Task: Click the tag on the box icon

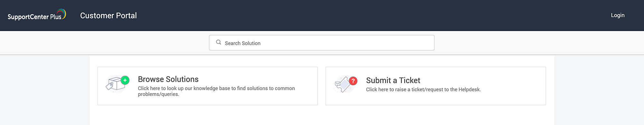Action: click(x=110, y=86)
